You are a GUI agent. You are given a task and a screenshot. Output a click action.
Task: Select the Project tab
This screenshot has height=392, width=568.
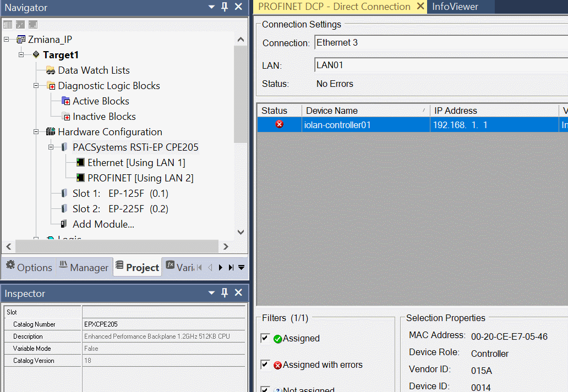(x=137, y=267)
